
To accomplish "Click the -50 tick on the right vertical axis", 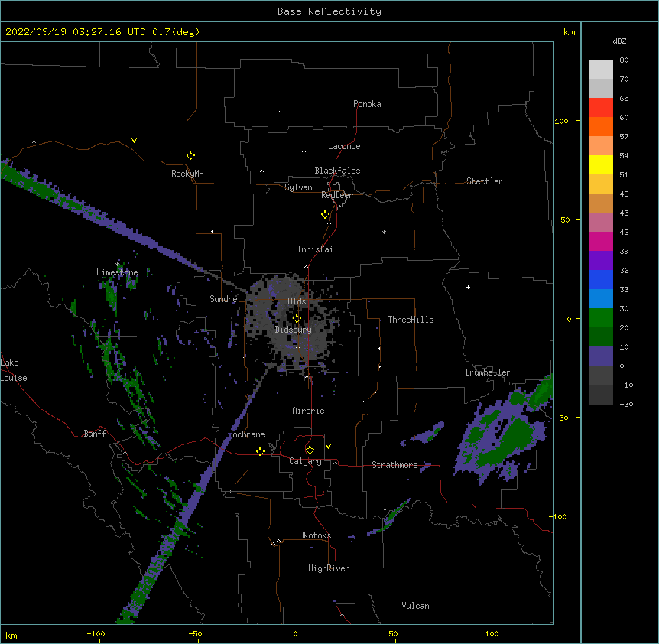I will click(x=561, y=418).
